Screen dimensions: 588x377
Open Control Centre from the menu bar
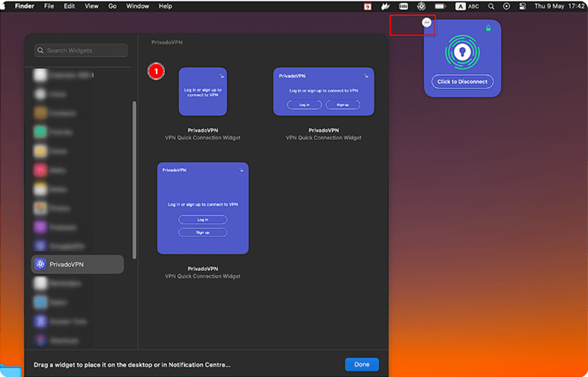pos(523,6)
